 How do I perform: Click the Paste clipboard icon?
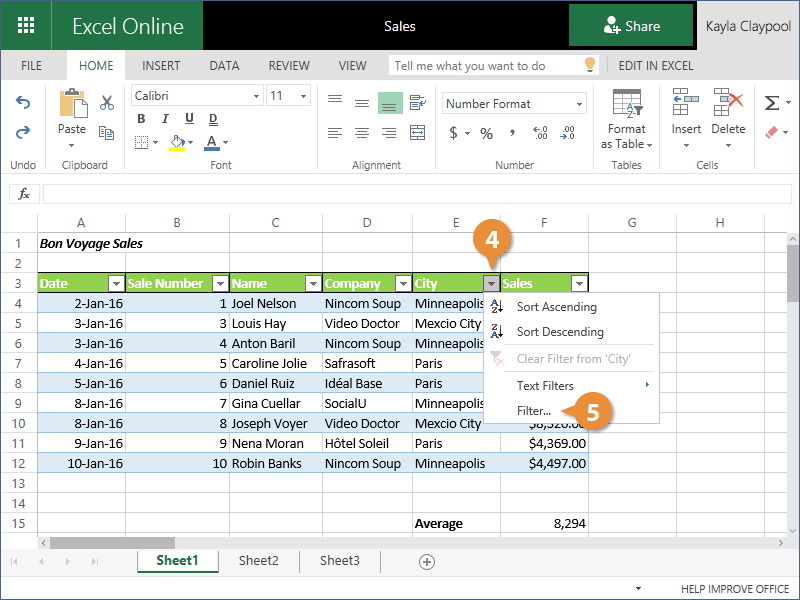coord(72,105)
